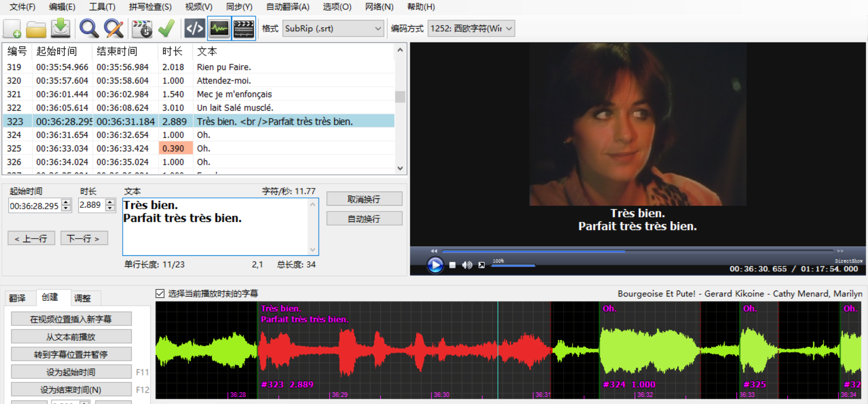Viewport: 868px width, 404px height.
Task: Open the 同步(Y) menu
Action: click(239, 7)
